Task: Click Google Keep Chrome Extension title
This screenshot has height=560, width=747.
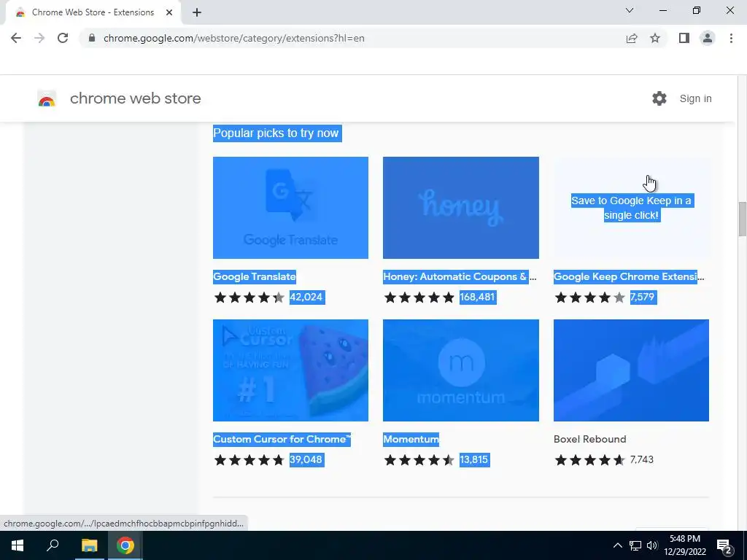Action: pyautogui.click(x=629, y=276)
